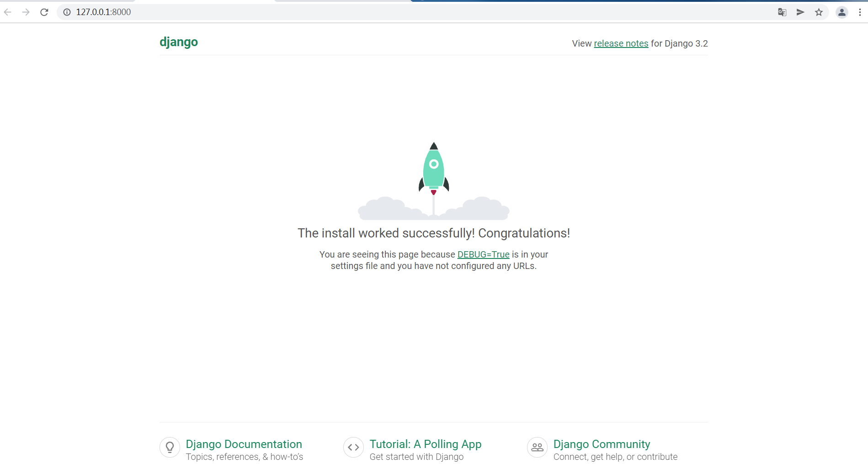Click the code brackets tutorial icon
This screenshot has height=469, width=868.
pyautogui.click(x=353, y=447)
